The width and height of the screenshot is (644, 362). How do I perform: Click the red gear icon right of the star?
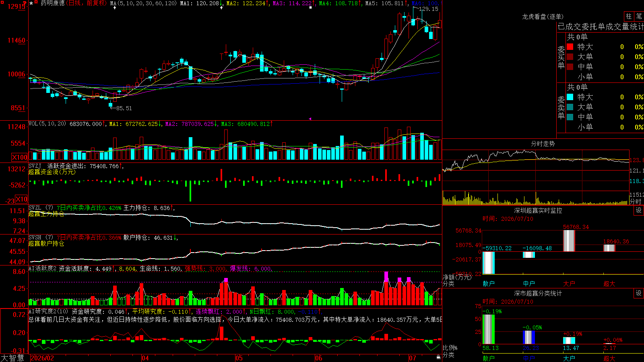[x=37, y=2]
